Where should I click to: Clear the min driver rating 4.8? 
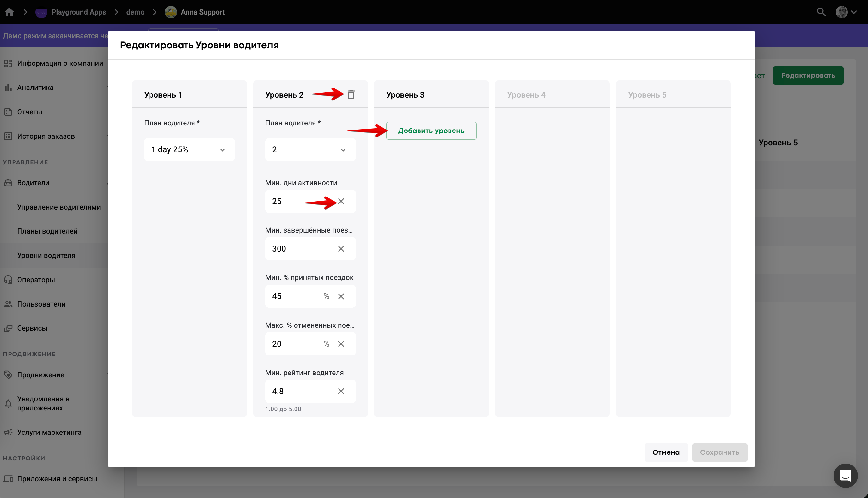coord(341,391)
